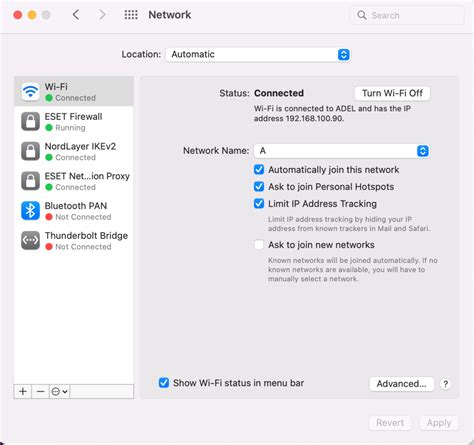
Task: Open the service action menu with chevron
Action: click(60, 391)
